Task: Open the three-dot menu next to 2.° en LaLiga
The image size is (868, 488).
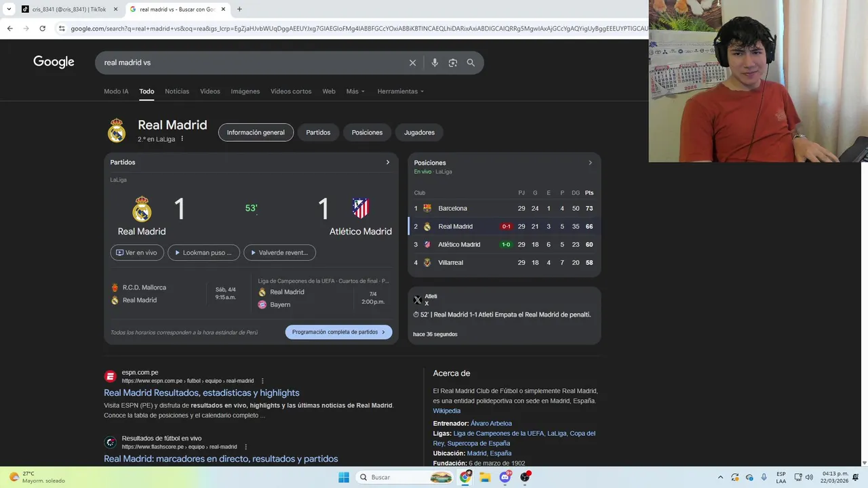Action: (x=182, y=139)
